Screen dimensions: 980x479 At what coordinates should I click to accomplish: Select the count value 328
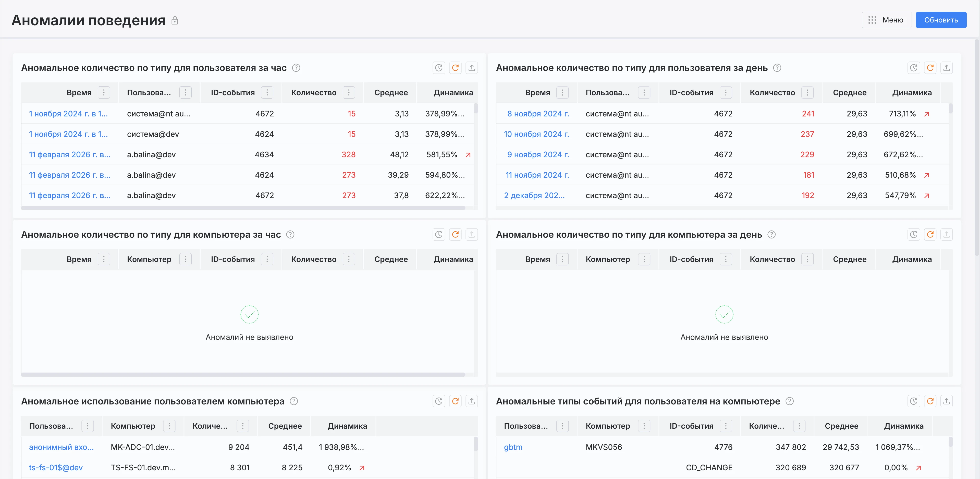click(x=348, y=154)
